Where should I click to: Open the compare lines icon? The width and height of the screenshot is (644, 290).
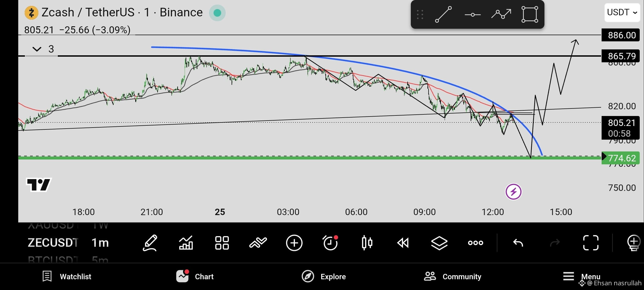point(258,243)
